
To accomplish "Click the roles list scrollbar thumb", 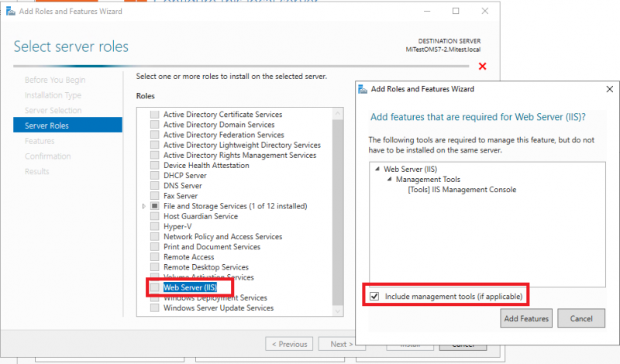I will tap(338, 211).
